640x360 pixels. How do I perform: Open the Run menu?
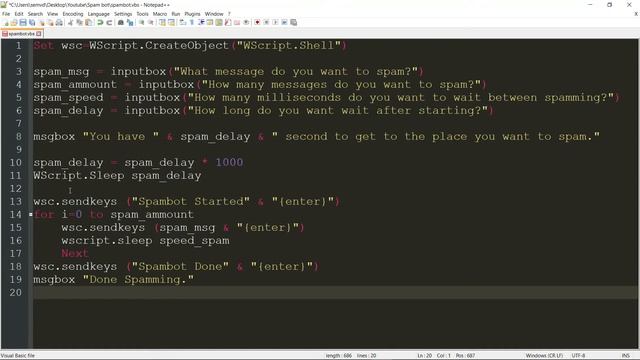tap(176, 14)
